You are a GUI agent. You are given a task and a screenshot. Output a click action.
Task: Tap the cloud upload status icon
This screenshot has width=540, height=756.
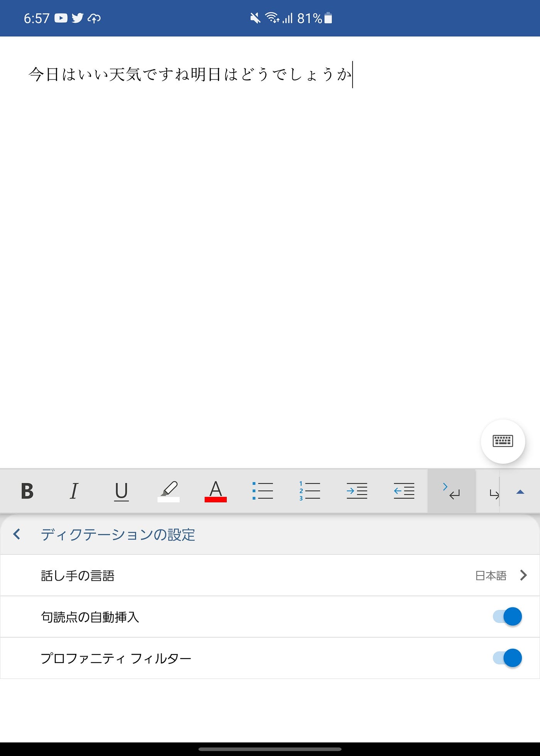click(x=94, y=18)
